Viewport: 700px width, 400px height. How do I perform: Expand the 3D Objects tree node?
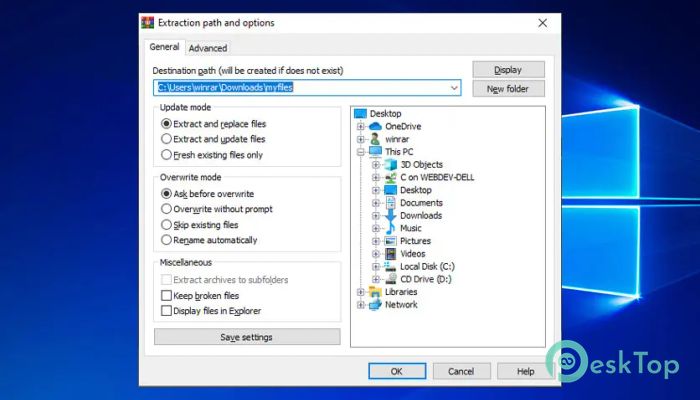point(376,165)
